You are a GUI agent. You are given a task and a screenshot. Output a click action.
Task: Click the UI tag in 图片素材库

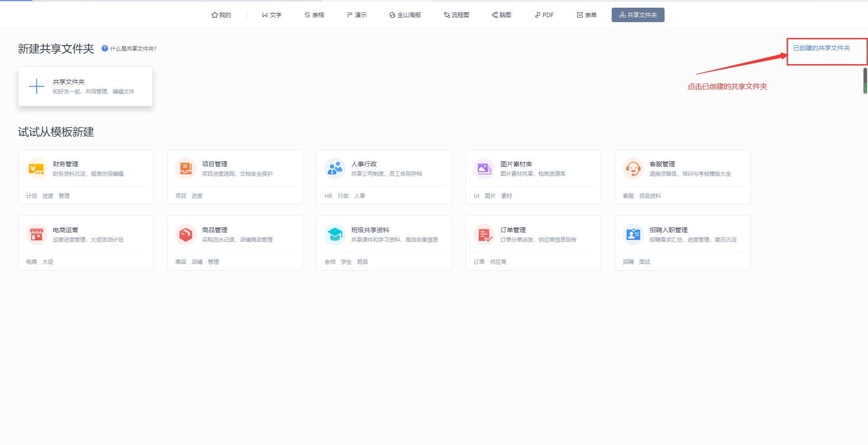pos(476,196)
